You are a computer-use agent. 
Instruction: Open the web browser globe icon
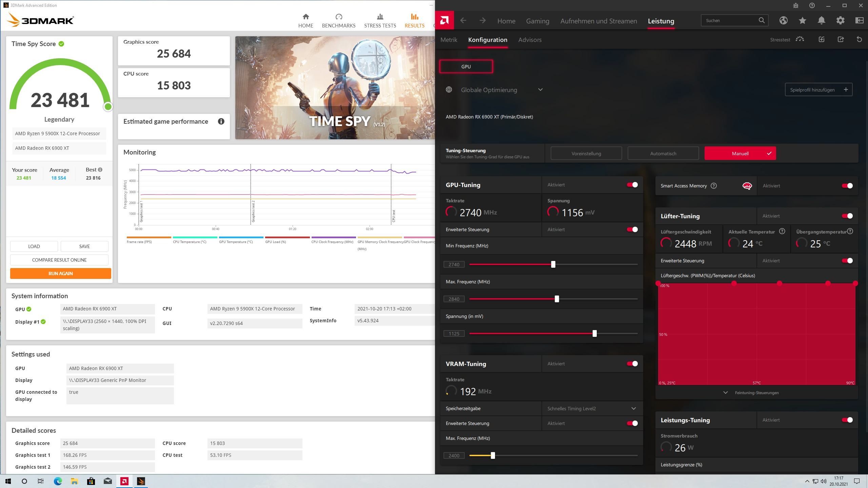pyautogui.click(x=783, y=21)
